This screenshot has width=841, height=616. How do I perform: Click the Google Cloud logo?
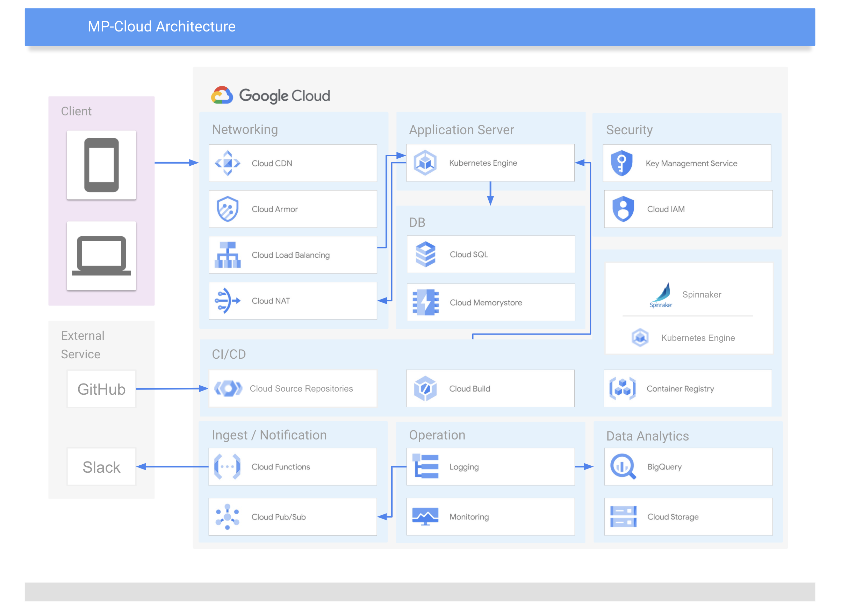pyautogui.click(x=270, y=95)
